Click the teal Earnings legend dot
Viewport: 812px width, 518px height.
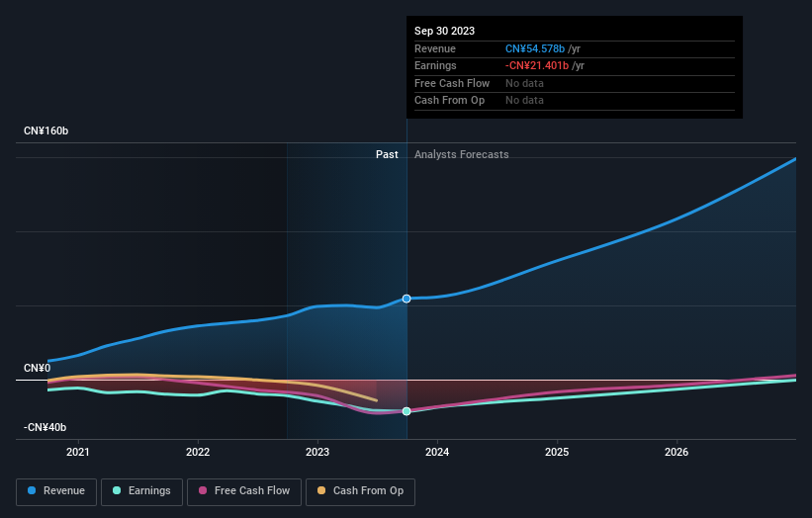point(117,490)
